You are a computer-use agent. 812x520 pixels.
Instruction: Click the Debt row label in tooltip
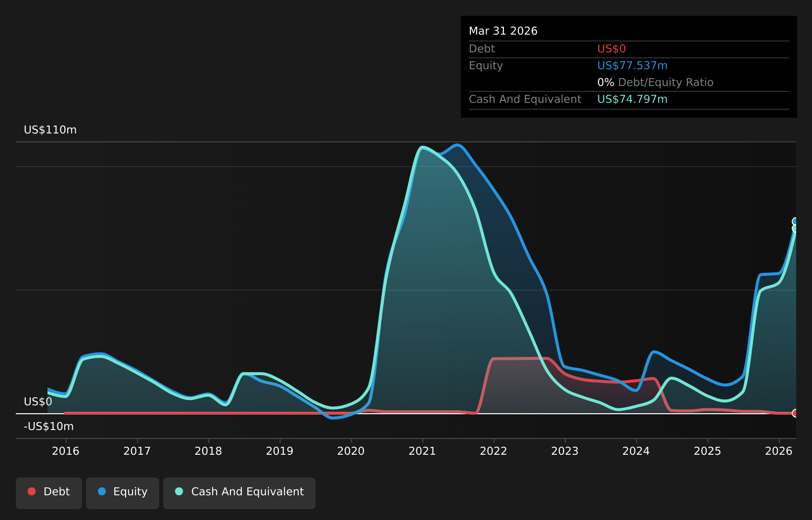482,49
